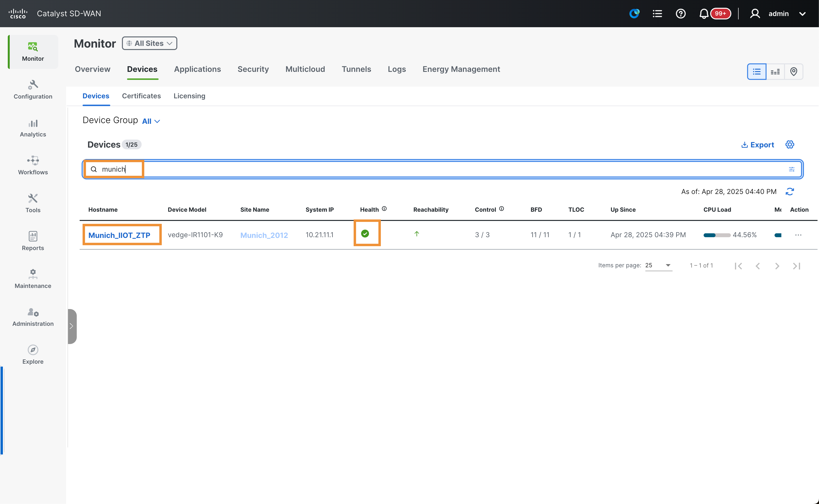The image size is (819, 504).
Task: Open table column settings gear
Action: coord(790,144)
